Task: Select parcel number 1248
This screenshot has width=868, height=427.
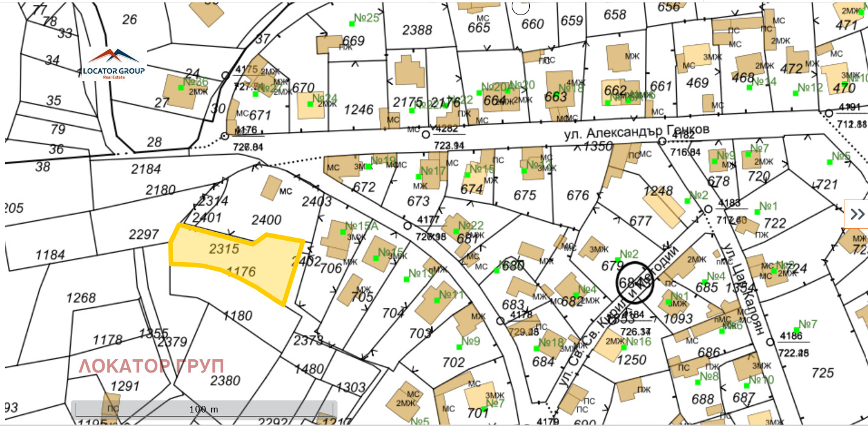Action: point(658,191)
